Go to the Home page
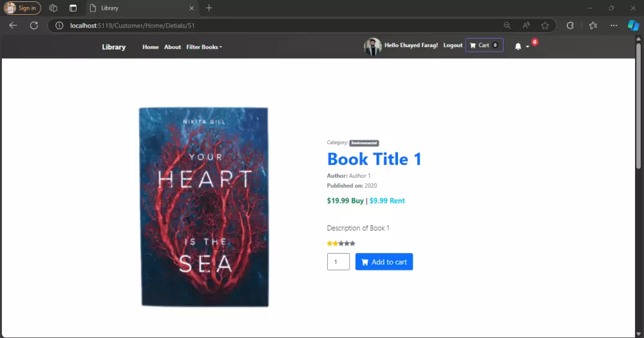The image size is (644, 338). 150,47
